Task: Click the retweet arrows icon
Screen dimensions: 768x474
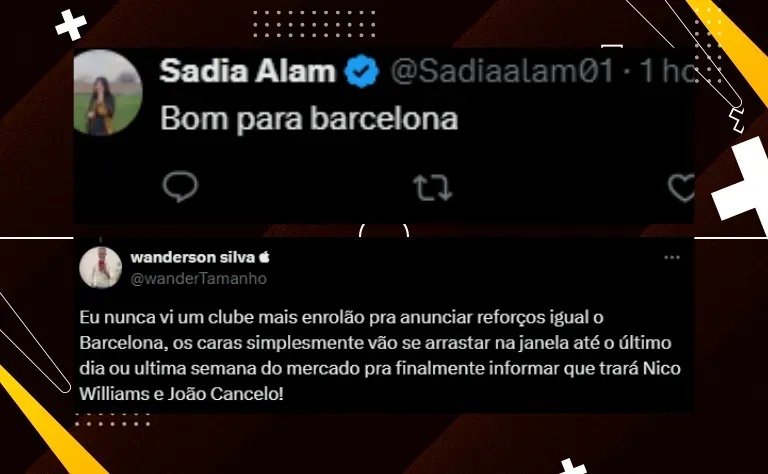Action: (x=432, y=188)
